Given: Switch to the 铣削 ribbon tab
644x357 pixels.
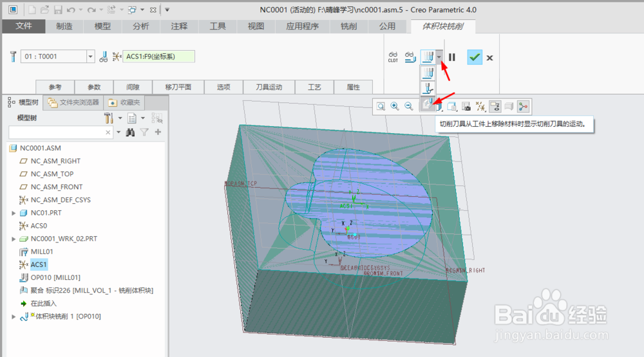Looking at the screenshot, I should 348,26.
